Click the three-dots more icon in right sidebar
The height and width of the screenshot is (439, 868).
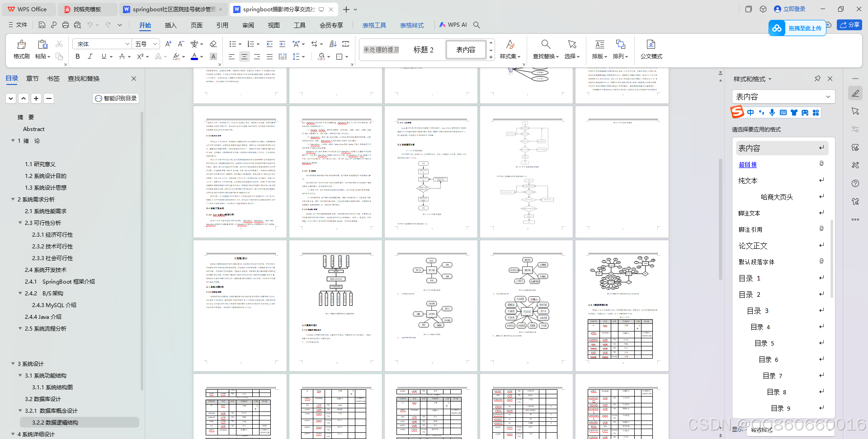coord(855,219)
